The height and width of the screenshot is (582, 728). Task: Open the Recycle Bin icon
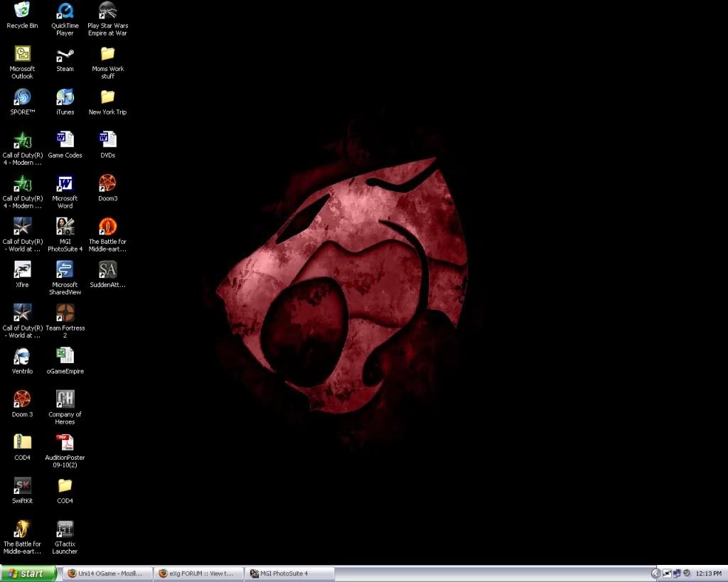coord(22,10)
